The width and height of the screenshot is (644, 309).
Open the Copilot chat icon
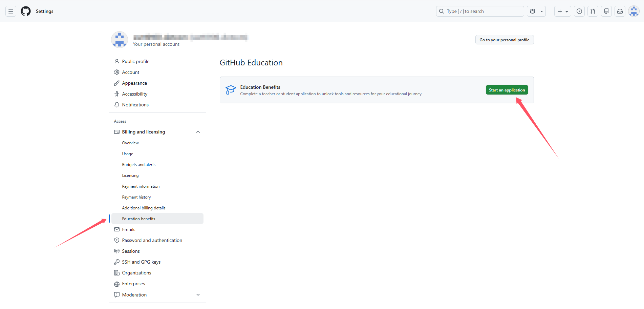point(533,11)
